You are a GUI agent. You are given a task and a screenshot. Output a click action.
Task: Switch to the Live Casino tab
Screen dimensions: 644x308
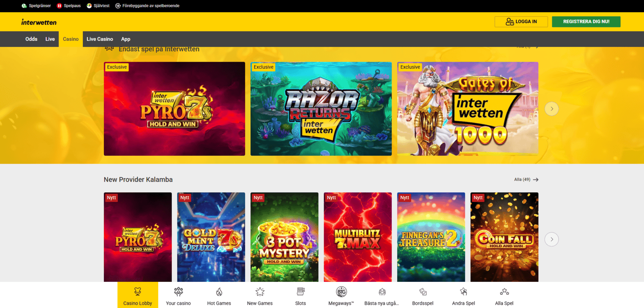tap(100, 39)
